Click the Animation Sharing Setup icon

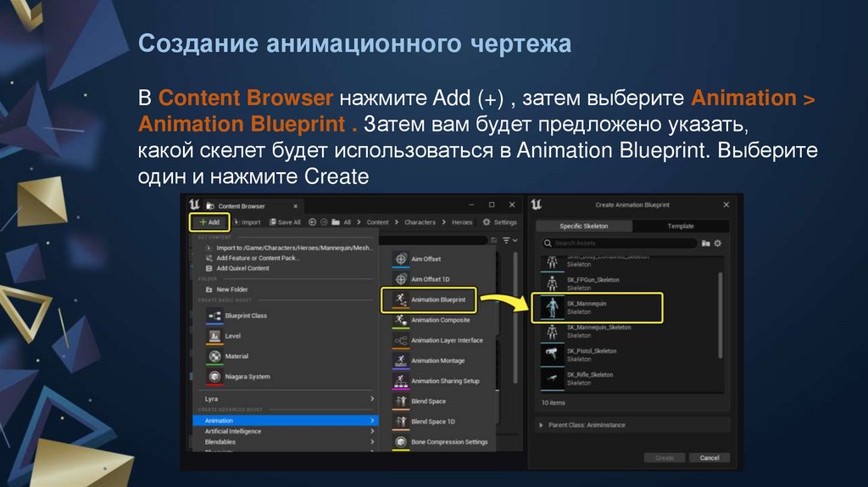401,381
